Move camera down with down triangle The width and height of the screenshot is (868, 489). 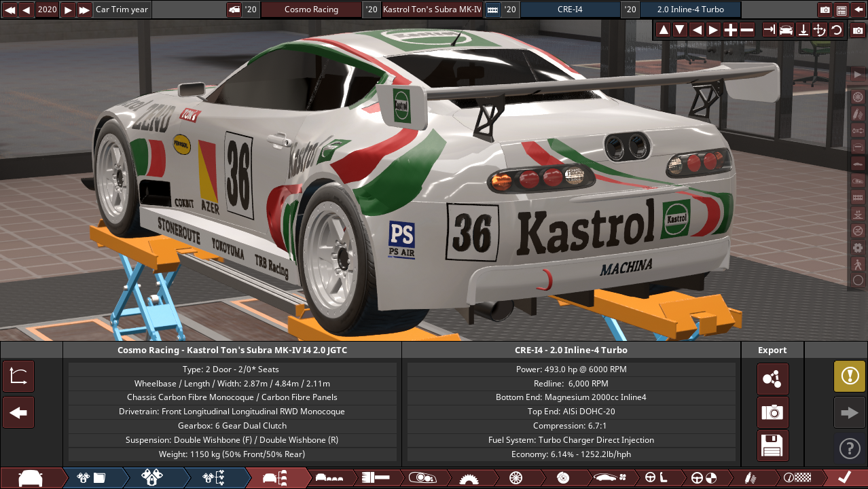pos(680,30)
